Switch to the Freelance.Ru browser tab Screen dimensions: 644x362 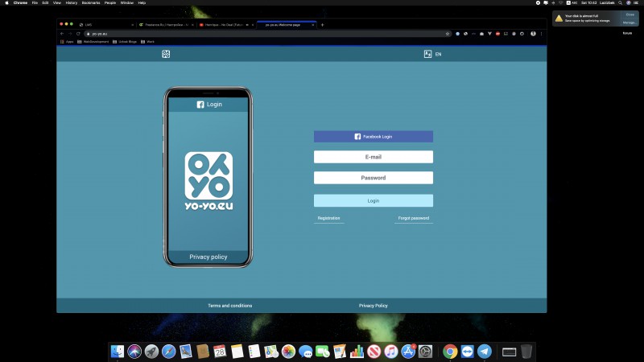(x=164, y=25)
